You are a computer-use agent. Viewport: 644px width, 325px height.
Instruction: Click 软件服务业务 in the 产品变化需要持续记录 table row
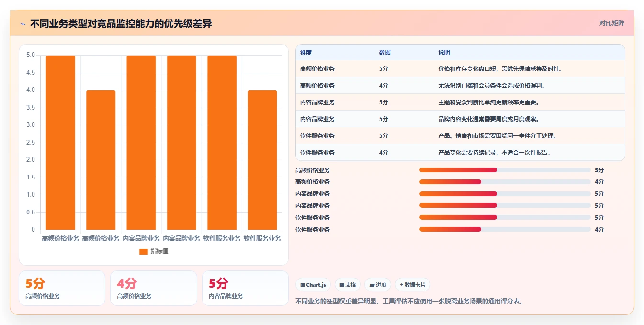coord(317,153)
